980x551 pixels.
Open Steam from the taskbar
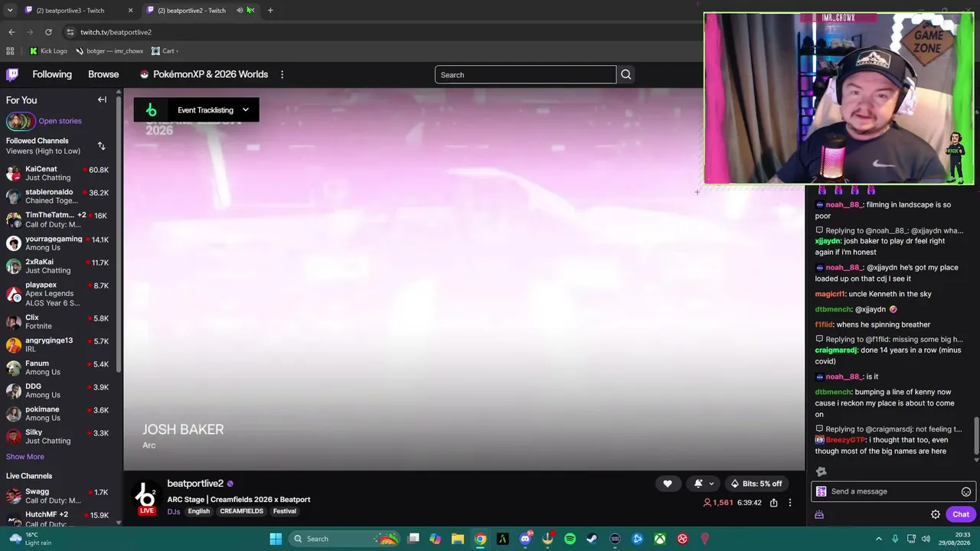pyautogui.click(x=592, y=539)
